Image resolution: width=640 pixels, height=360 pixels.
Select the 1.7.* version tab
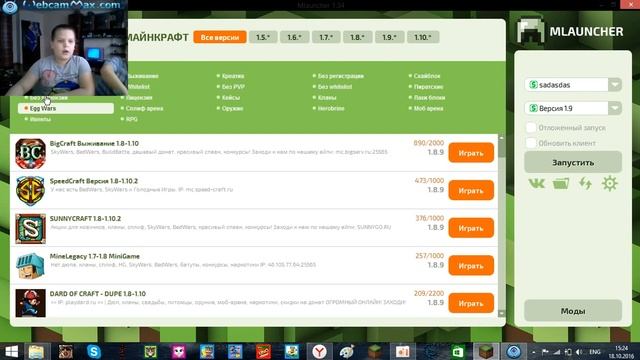[326, 37]
